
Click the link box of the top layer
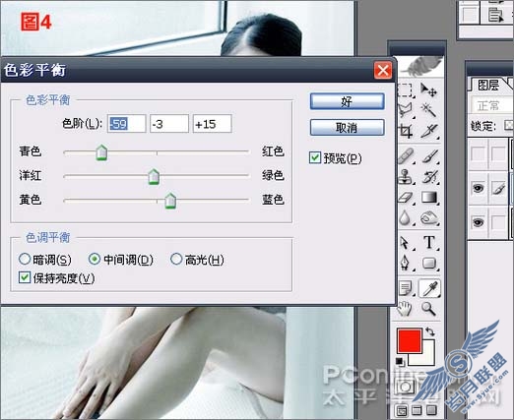click(498, 153)
